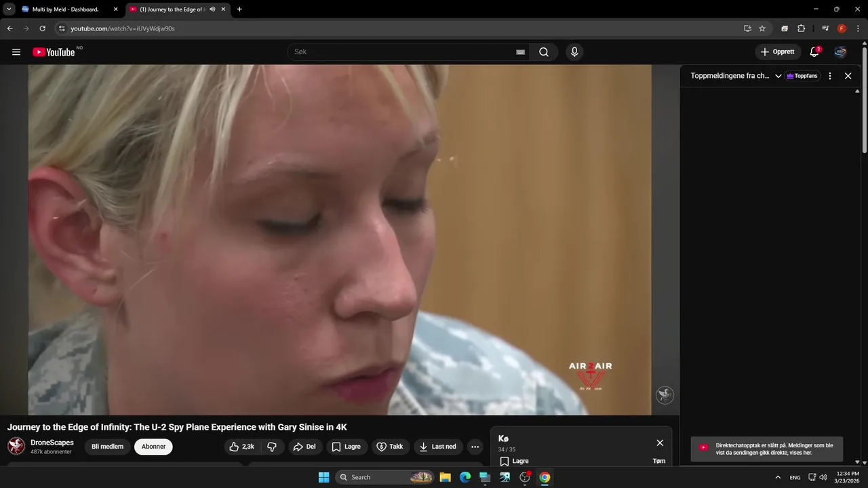
Task: Reload the current page
Action: coord(42,28)
